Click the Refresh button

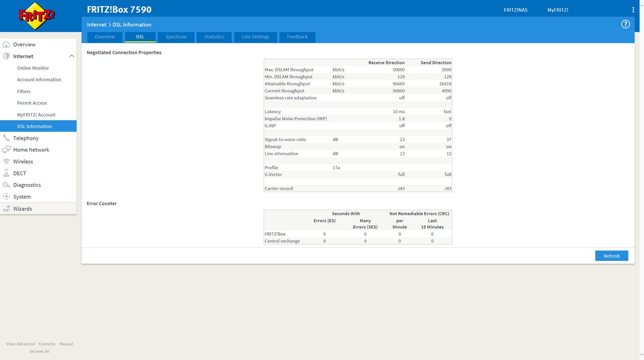(612, 255)
